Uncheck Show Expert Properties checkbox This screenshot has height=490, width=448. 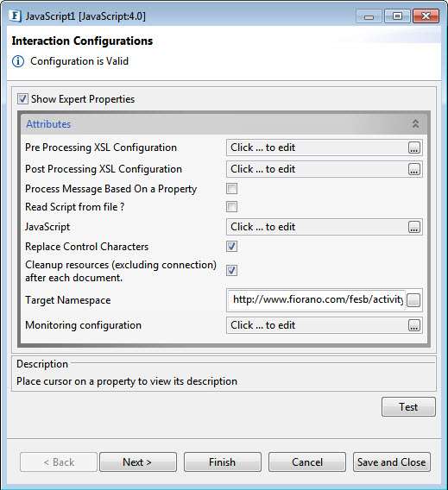click(x=22, y=99)
